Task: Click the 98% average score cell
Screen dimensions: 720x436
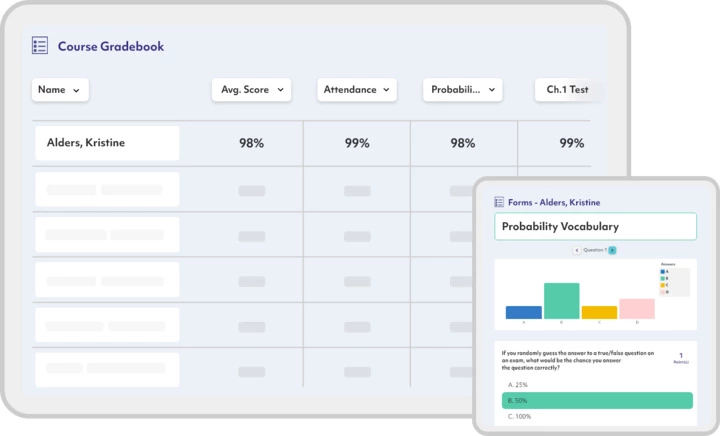Action: (251, 143)
